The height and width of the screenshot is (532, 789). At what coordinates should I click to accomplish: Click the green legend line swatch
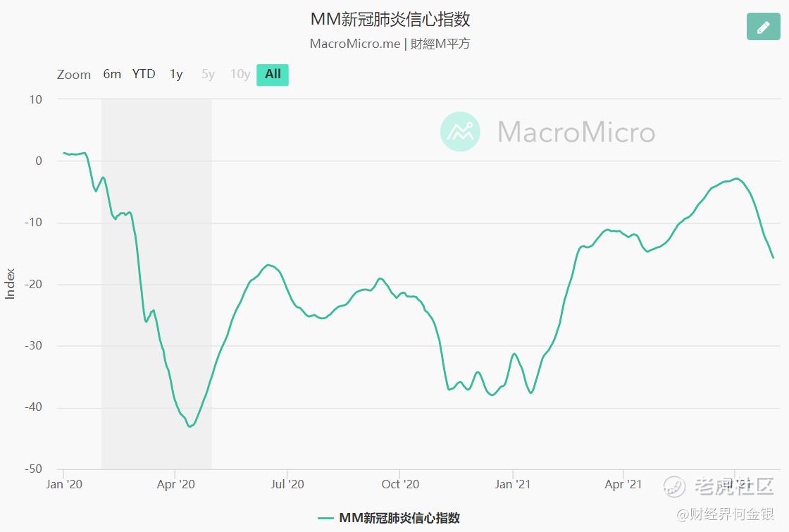325,518
